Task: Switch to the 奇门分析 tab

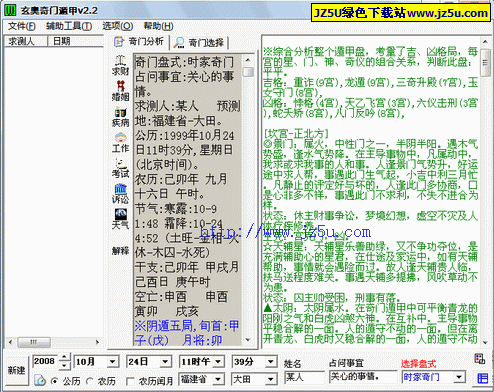Action: [x=140, y=42]
